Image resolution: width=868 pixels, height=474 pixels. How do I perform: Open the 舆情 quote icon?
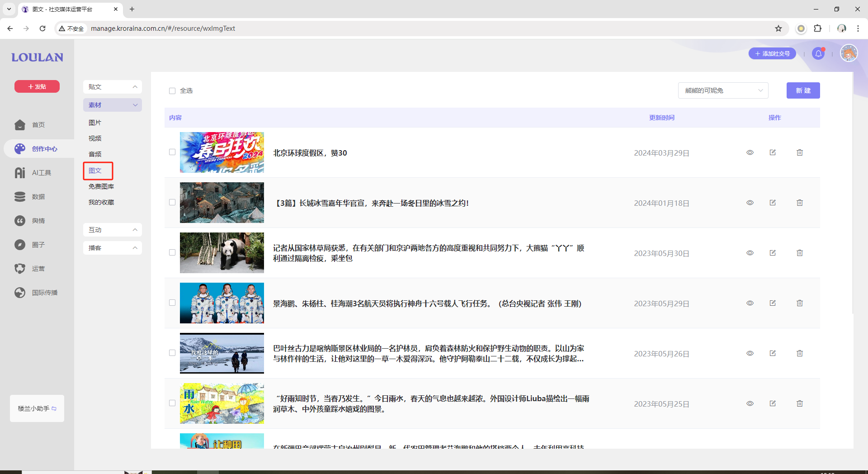pyautogui.click(x=20, y=221)
